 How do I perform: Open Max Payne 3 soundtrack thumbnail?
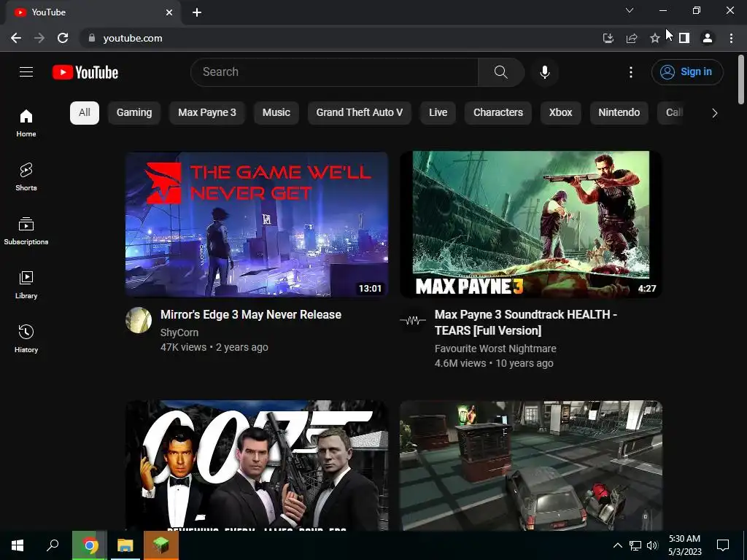point(531,225)
